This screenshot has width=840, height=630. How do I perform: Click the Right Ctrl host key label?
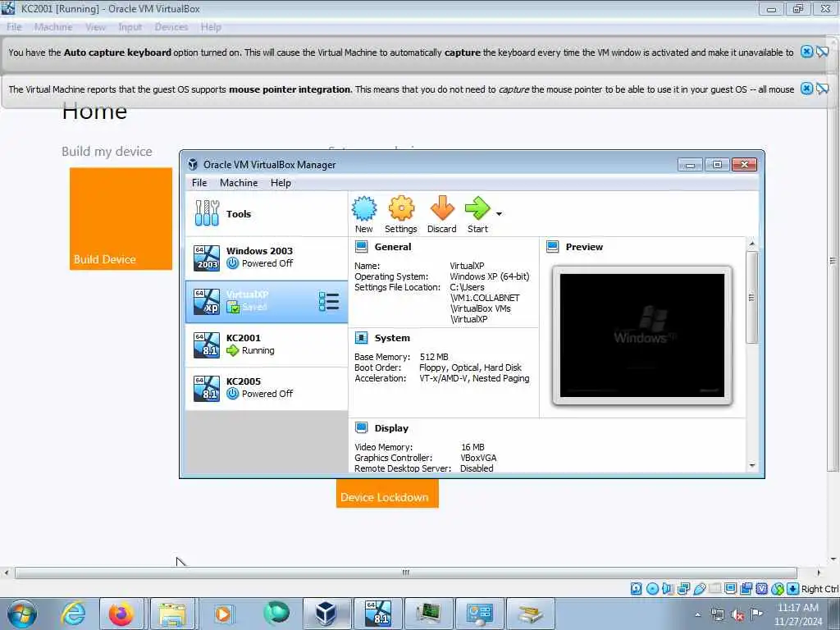pyautogui.click(x=819, y=589)
